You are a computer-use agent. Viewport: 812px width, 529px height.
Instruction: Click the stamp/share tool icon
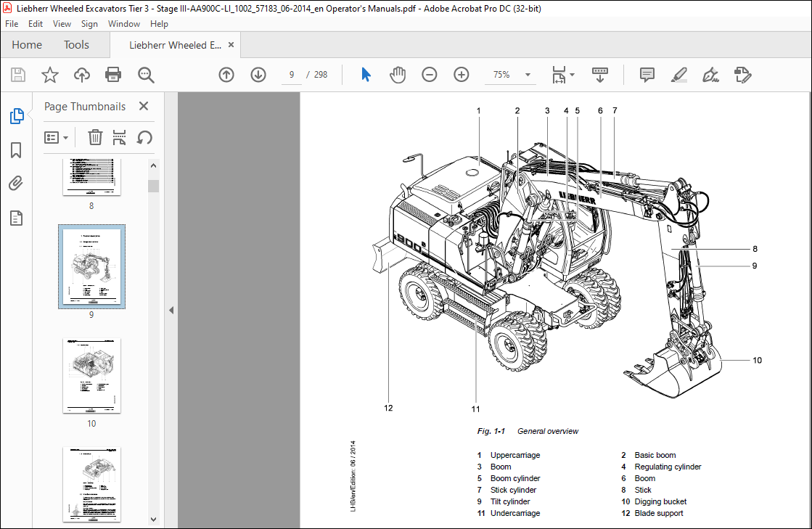pyautogui.click(x=742, y=75)
